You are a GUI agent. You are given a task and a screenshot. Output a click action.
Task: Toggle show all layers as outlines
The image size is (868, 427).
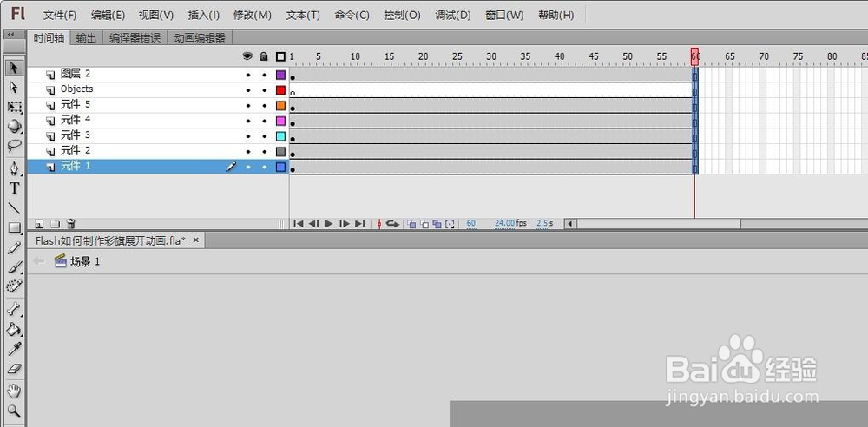280,56
